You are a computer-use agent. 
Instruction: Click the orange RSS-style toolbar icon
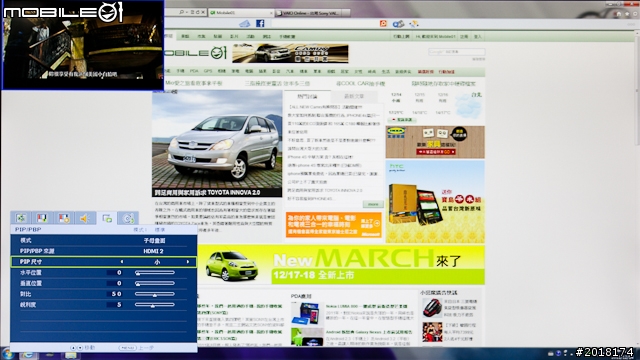coord(383,24)
